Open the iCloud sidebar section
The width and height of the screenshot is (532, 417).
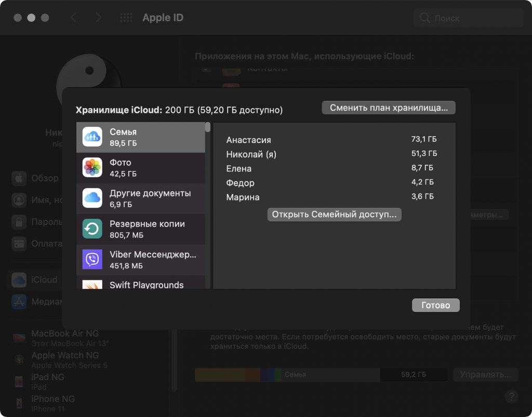pos(35,280)
